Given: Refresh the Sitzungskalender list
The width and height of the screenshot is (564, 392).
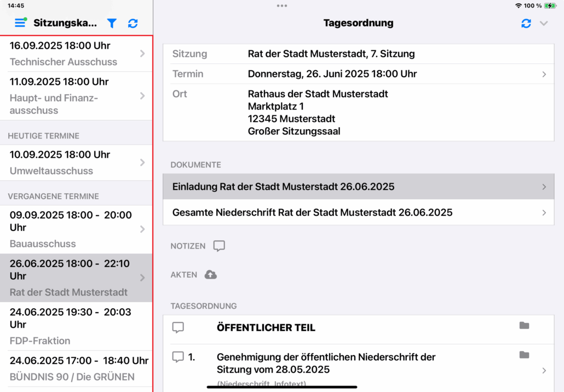Looking at the screenshot, I should point(133,23).
